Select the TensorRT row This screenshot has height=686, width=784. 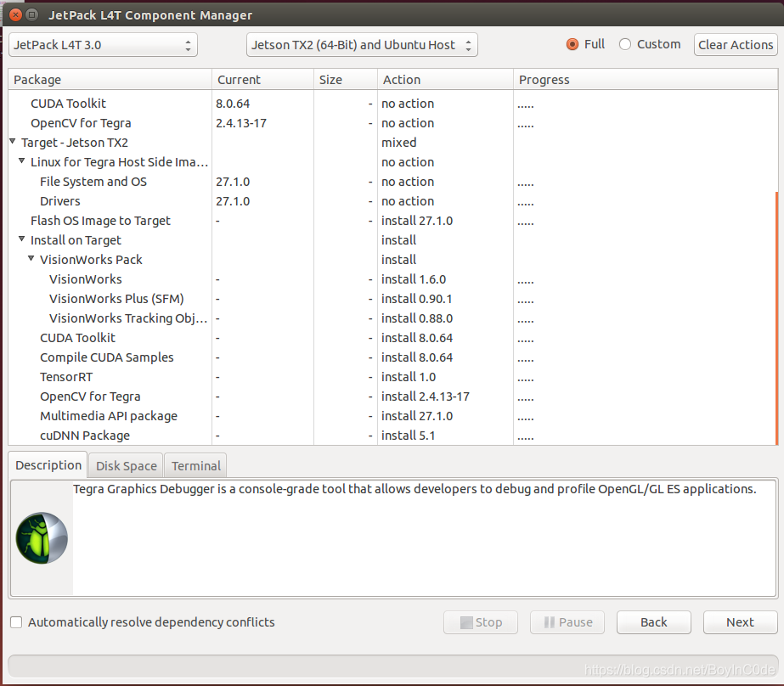coord(392,377)
